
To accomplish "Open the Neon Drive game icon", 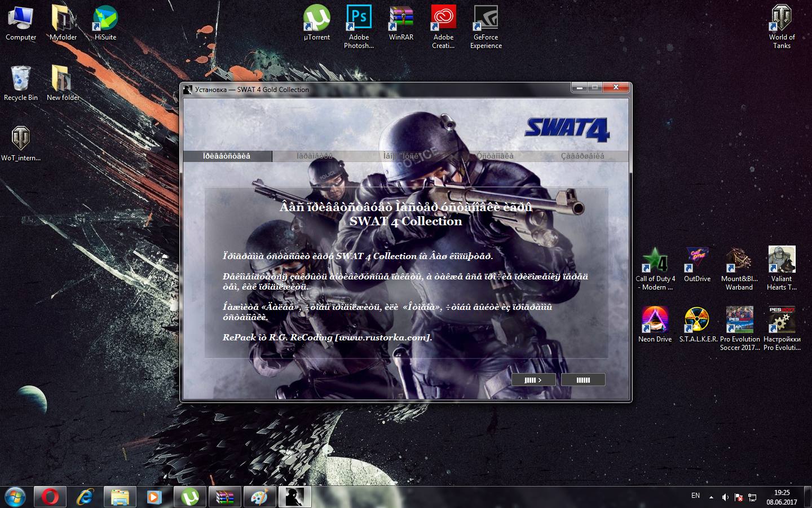I will (655, 320).
